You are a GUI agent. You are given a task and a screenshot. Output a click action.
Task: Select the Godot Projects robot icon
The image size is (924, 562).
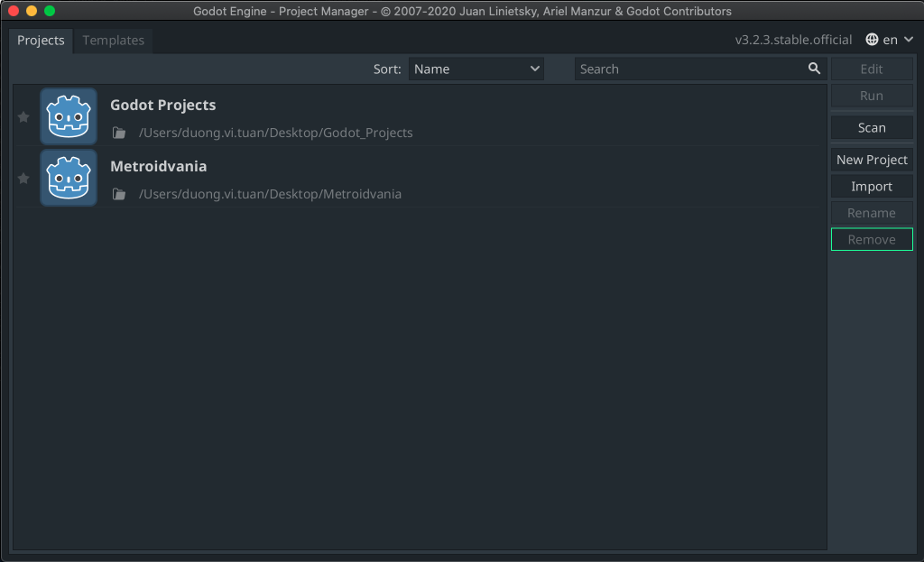(x=69, y=116)
